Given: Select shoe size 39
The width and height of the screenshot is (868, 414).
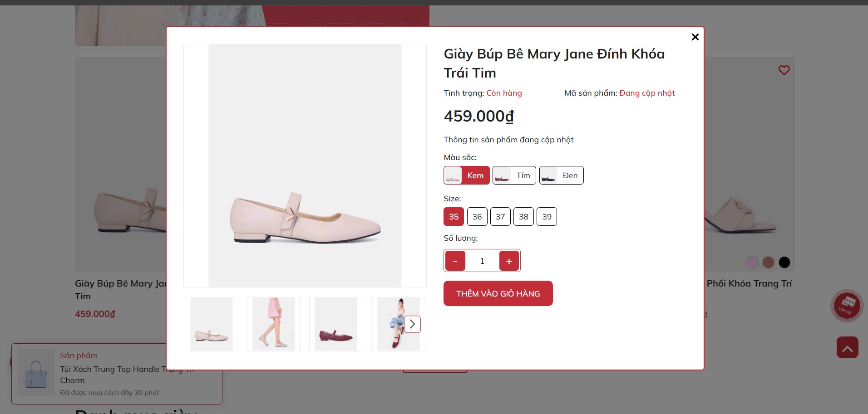Looking at the screenshot, I should point(547,217).
